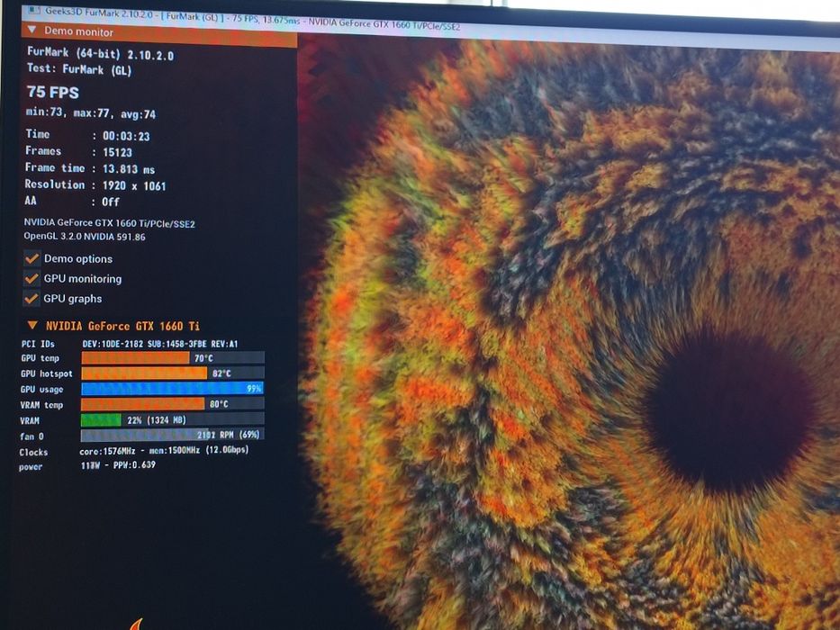Click the AA Off value

[x=111, y=202]
